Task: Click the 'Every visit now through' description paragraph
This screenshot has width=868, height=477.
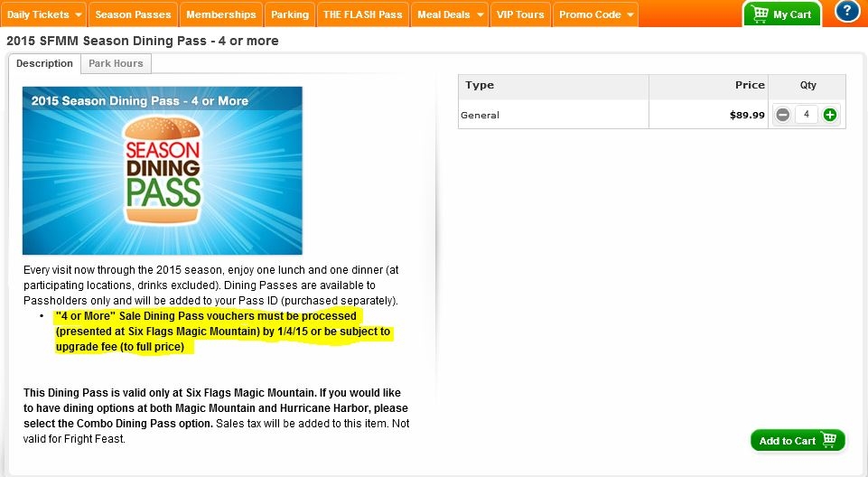Action: 211,285
